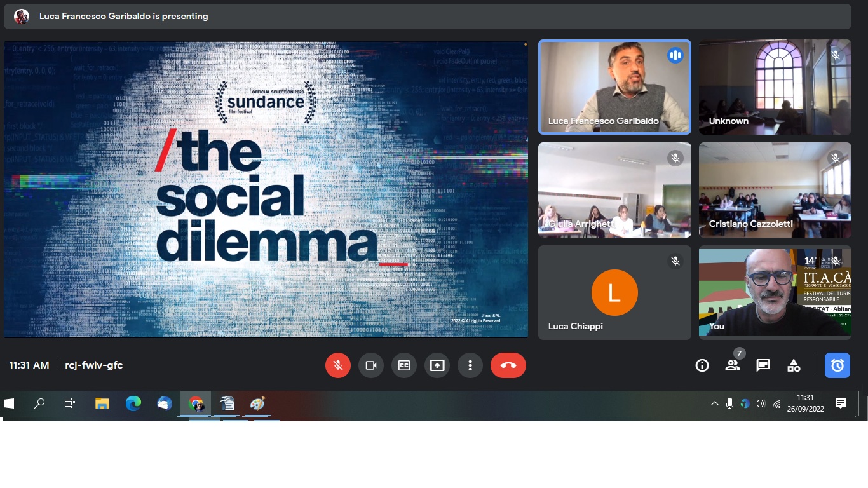This screenshot has width=868, height=488.
Task: Toggle the camera button off
Action: tap(371, 365)
